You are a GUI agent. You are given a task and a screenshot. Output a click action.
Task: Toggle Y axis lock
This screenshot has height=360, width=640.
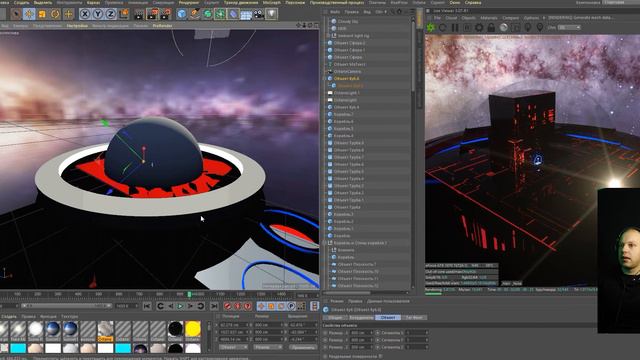[98, 14]
